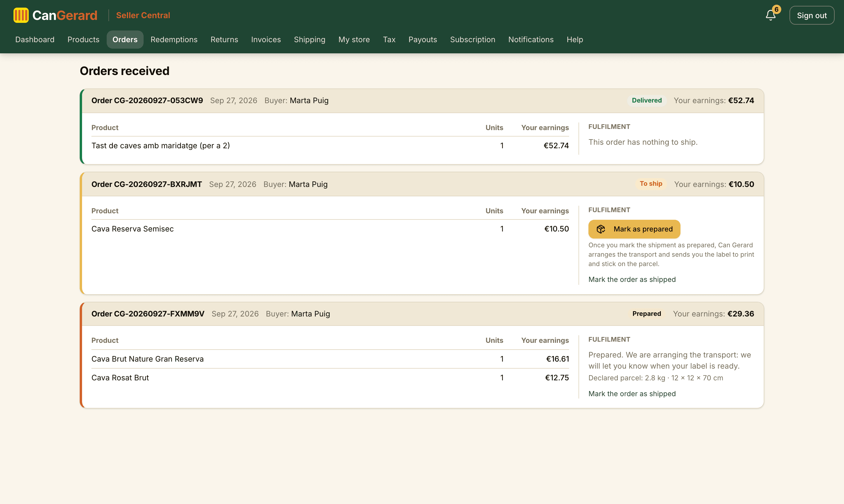The height and width of the screenshot is (504, 844).
Task: Select the Orders tab
Action: click(x=125, y=39)
